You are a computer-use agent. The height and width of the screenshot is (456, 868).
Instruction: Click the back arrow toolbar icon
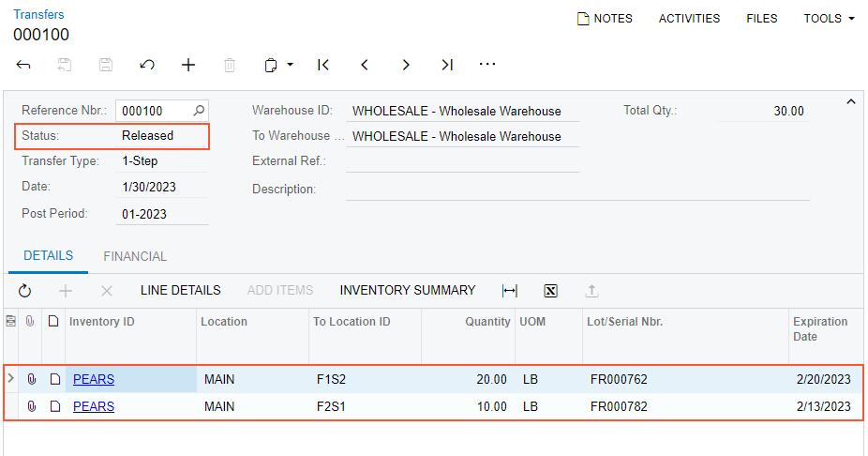click(x=24, y=65)
